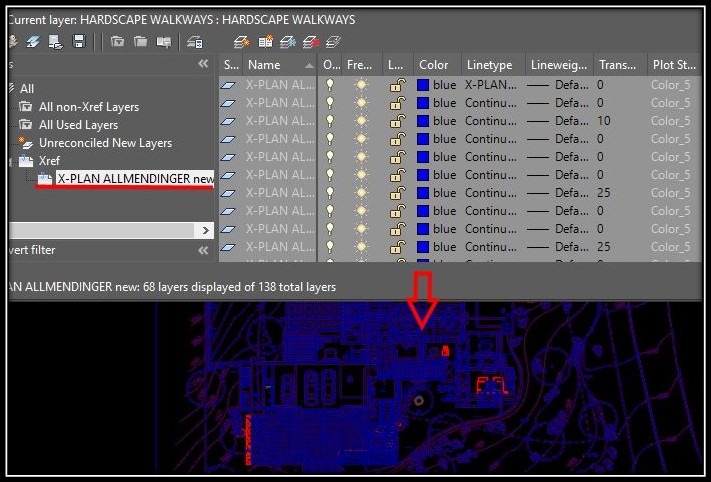Click the Xref folder icon
Viewport: 711px width, 482px height.
26,161
